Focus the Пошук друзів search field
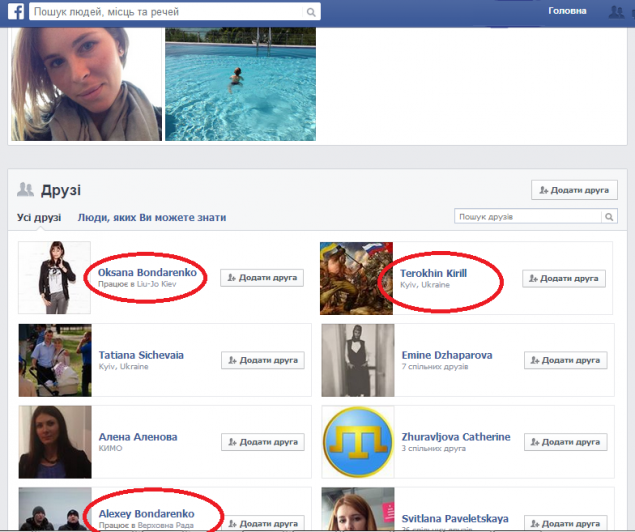Viewport: 635px width, 532px height. pos(526,216)
